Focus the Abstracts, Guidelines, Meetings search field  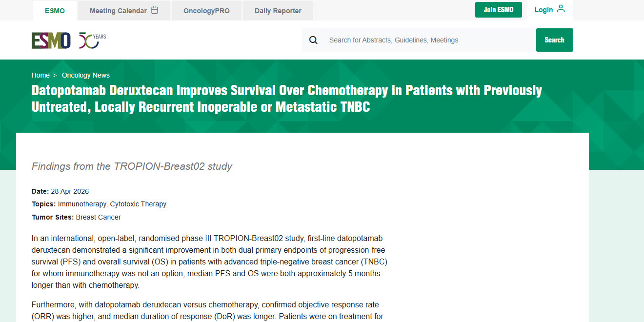[x=429, y=40]
